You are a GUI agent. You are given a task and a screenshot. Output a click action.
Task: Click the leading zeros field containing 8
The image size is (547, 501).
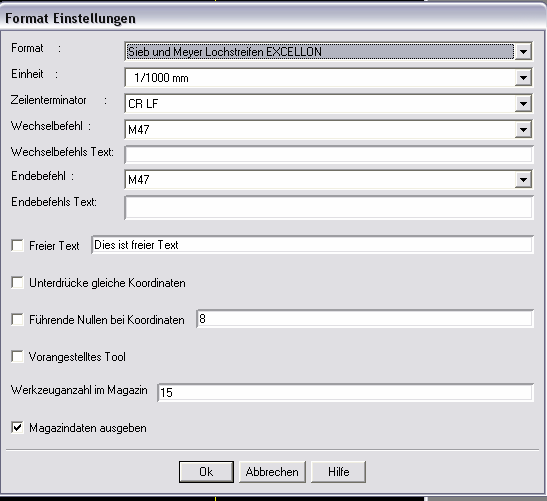365,319
